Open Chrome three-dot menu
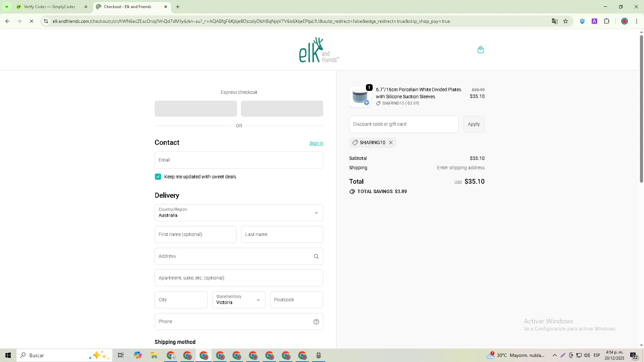This screenshot has height=362, width=644. pos(637,21)
